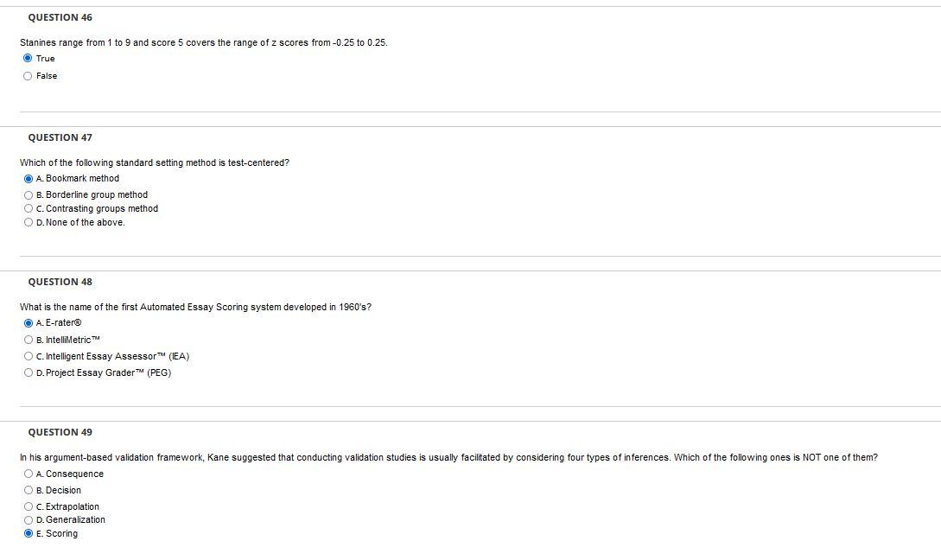This screenshot has width=941, height=560.
Task: Click the QUESTION 46 heading
Action: (x=60, y=17)
